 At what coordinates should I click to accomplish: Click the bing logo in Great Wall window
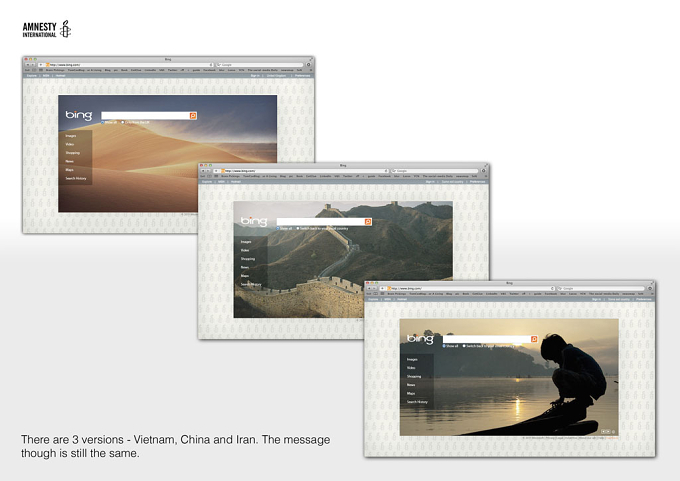[x=254, y=221]
